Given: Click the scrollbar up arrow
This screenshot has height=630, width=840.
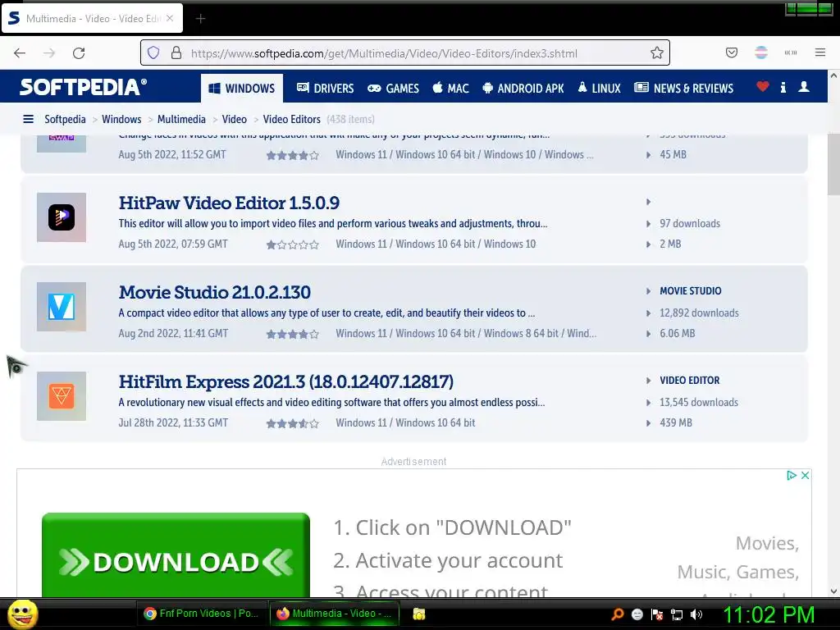Looking at the screenshot, I should pyautogui.click(x=833, y=75).
